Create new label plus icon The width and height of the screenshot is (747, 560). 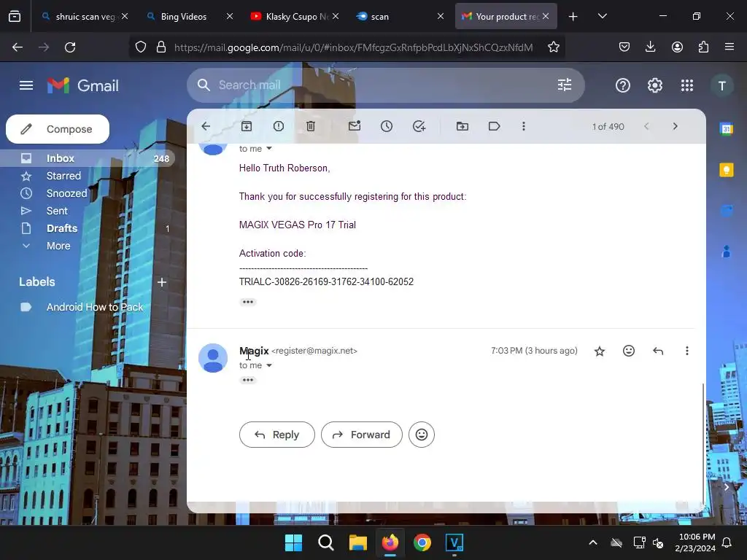(162, 282)
